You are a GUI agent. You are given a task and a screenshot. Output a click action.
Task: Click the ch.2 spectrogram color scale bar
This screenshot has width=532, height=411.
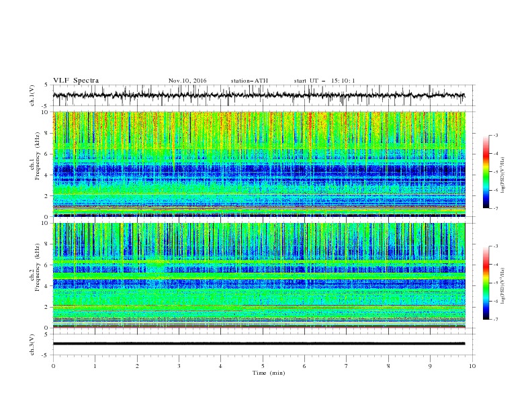tap(486, 283)
